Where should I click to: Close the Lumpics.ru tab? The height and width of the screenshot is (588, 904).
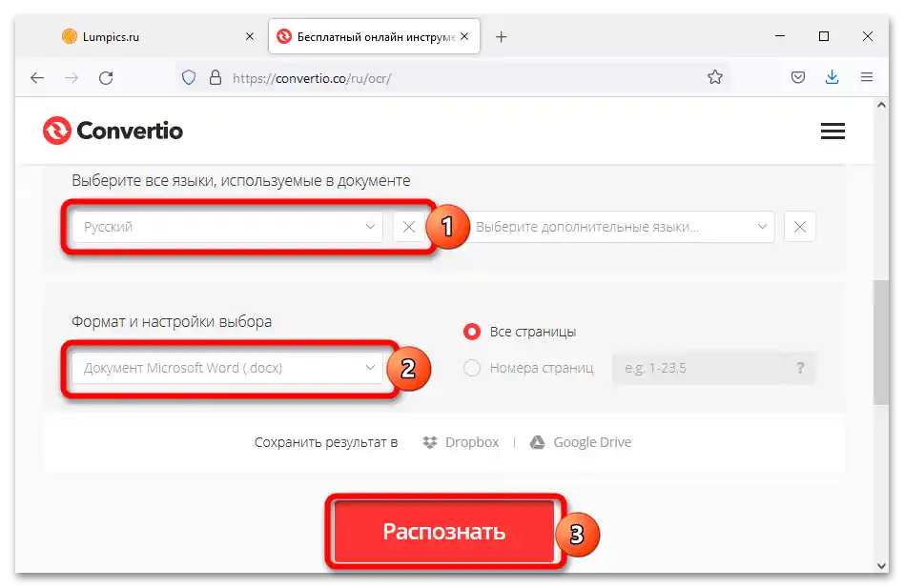(250, 36)
